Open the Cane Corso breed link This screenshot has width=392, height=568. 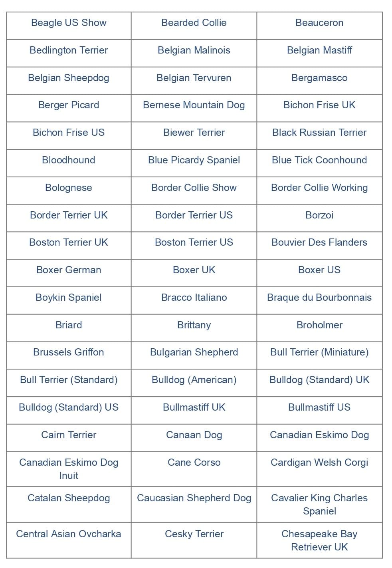tap(194, 463)
